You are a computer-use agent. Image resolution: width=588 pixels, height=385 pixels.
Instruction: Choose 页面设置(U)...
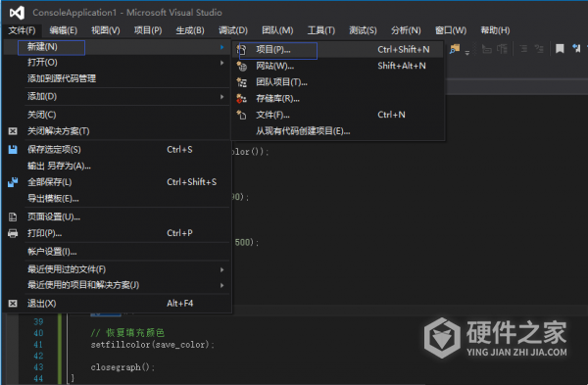[117, 217]
